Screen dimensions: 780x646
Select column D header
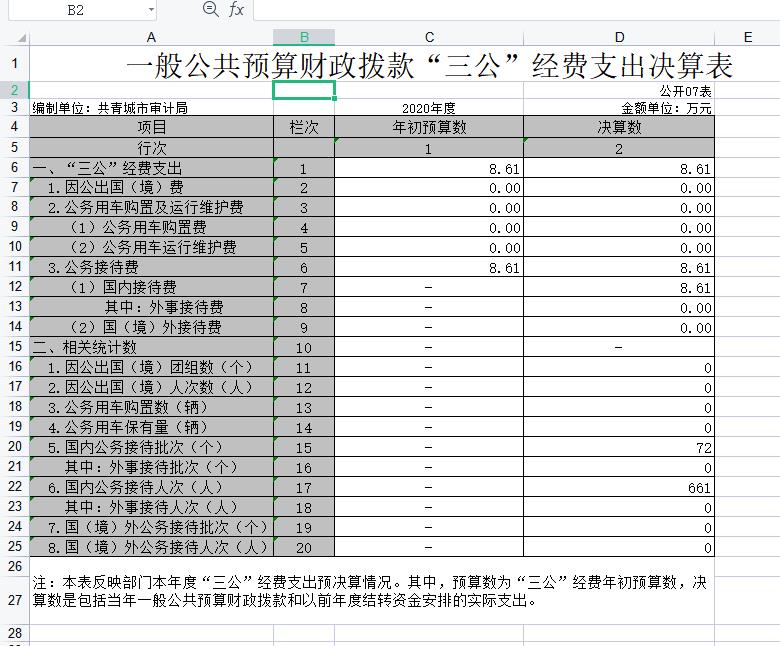618,37
